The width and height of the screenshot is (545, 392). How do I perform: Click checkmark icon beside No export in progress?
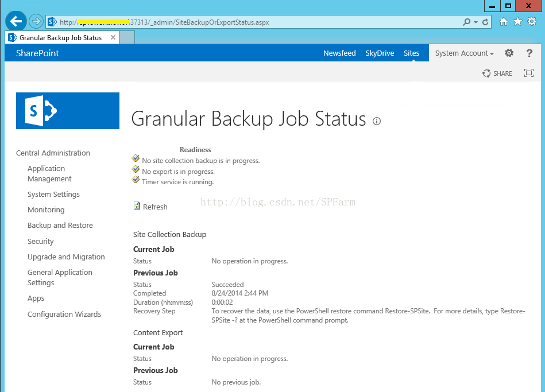click(136, 169)
